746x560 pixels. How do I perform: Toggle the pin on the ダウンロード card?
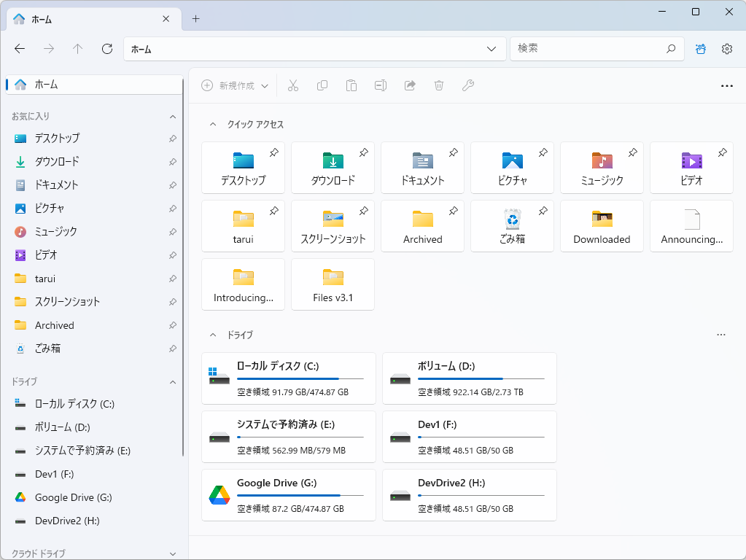[364, 153]
